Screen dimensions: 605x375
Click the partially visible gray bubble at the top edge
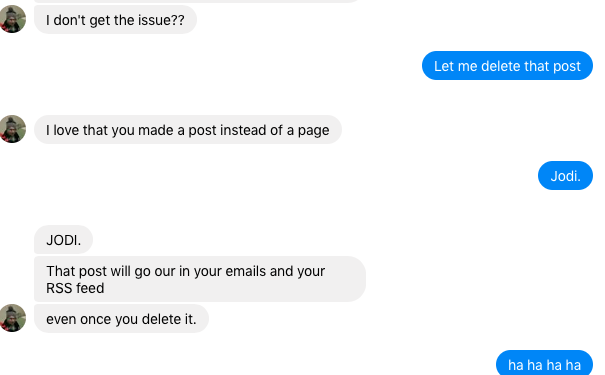coord(197,1)
